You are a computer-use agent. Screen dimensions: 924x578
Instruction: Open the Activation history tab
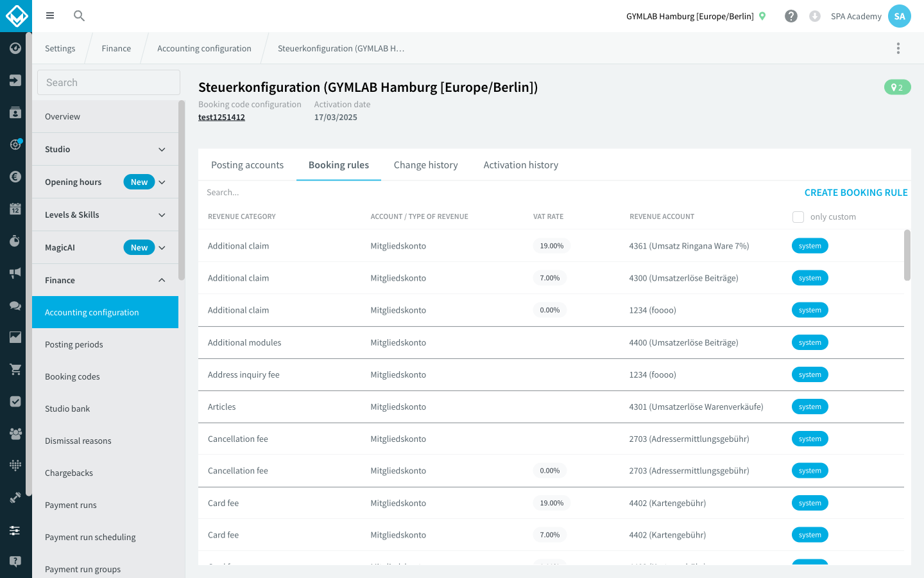tap(521, 165)
